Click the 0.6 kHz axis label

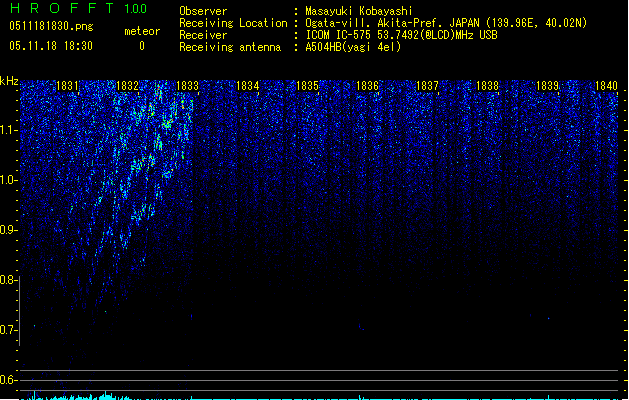(x=8, y=380)
